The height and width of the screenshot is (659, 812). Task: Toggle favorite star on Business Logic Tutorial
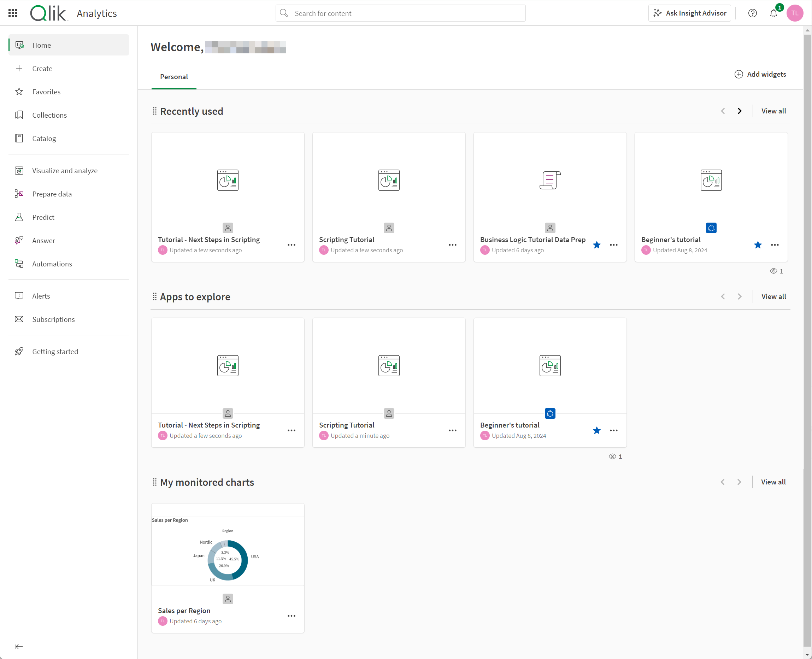597,245
